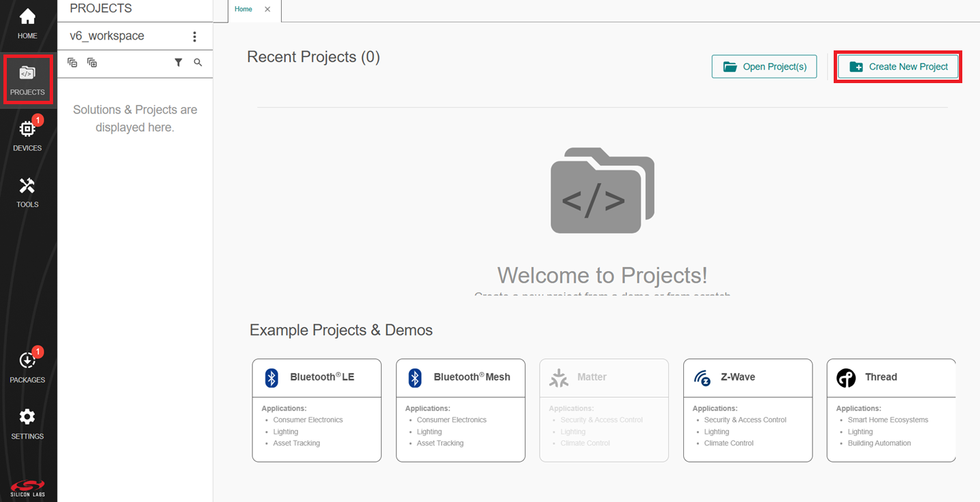Select the TOOLS icon in sidebar
Image resolution: width=980 pixels, height=502 pixels.
(27, 190)
